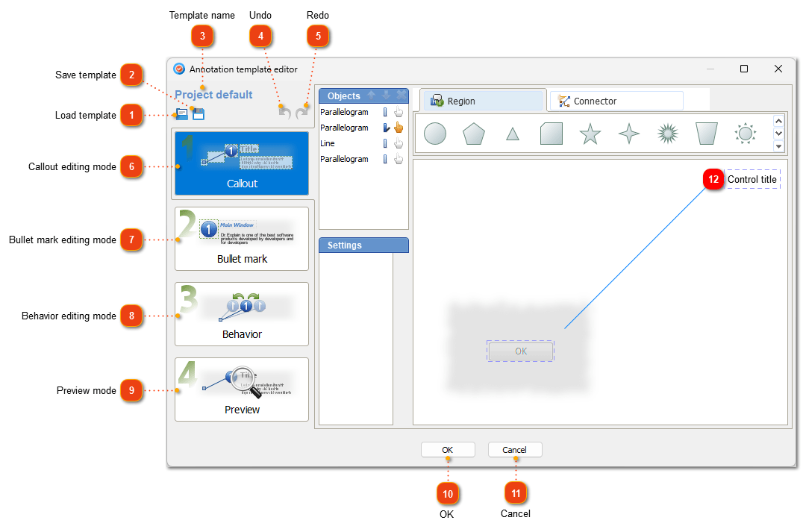Switch to the Connector tab

(x=616, y=100)
